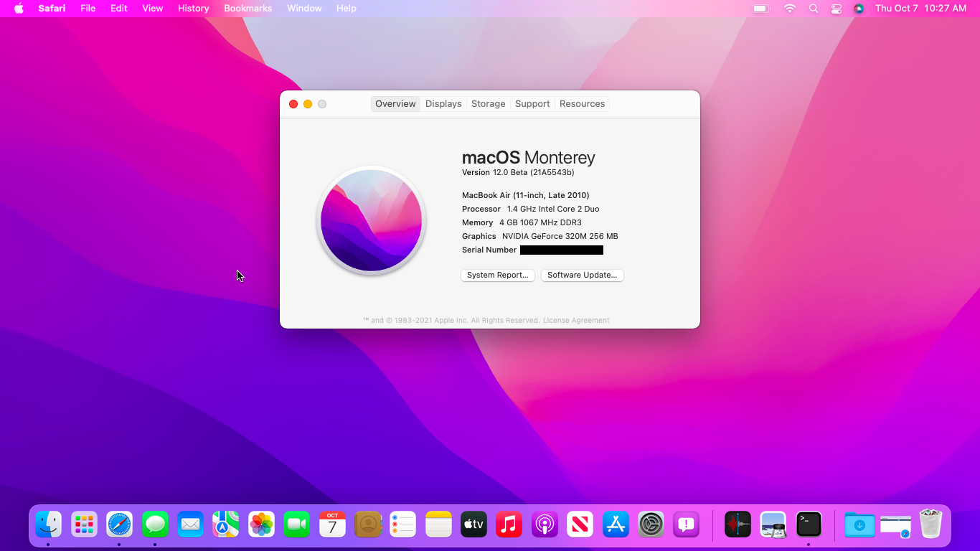
Task: Click the minimized Safari window in Dock
Action: 895,526
